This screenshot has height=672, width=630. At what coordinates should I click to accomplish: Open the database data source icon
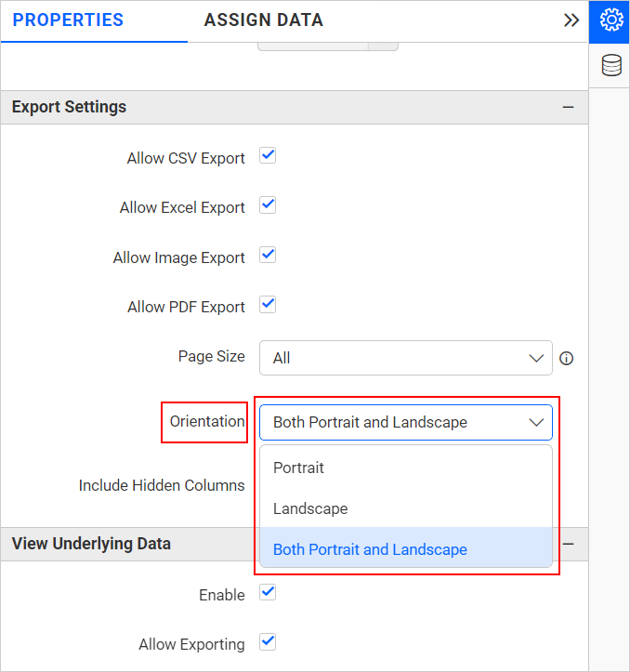point(610,66)
